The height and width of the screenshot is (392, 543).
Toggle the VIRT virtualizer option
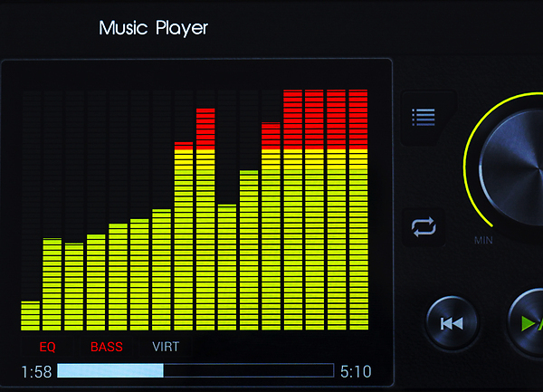[166, 347]
